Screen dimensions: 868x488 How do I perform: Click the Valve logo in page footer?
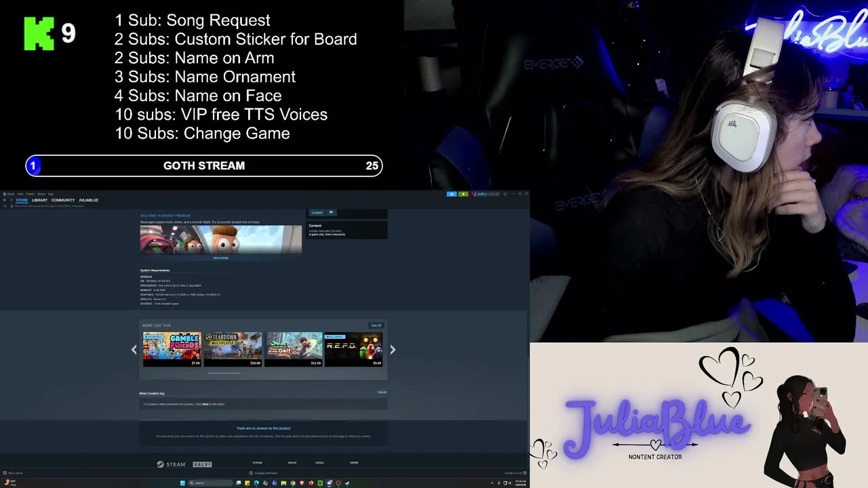(x=202, y=464)
